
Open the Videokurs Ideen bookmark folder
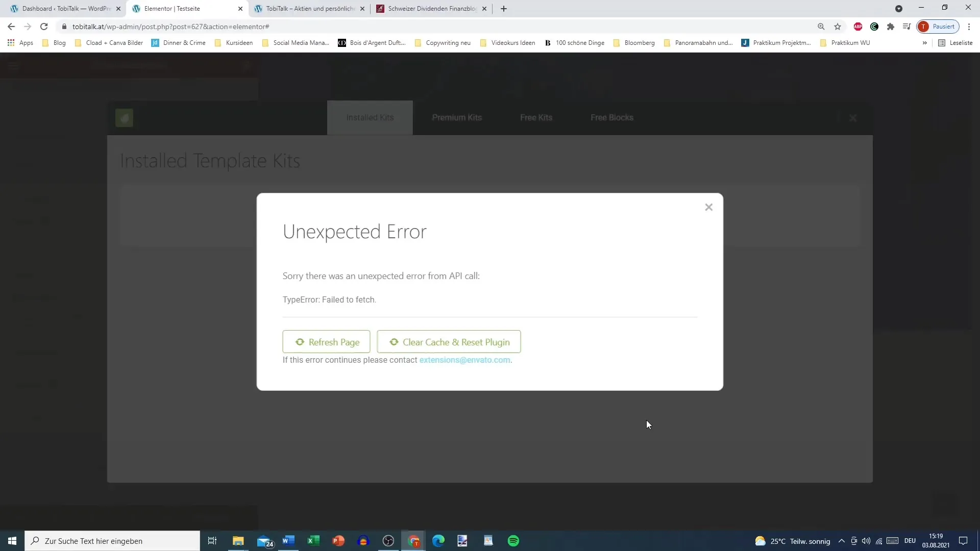click(x=508, y=43)
